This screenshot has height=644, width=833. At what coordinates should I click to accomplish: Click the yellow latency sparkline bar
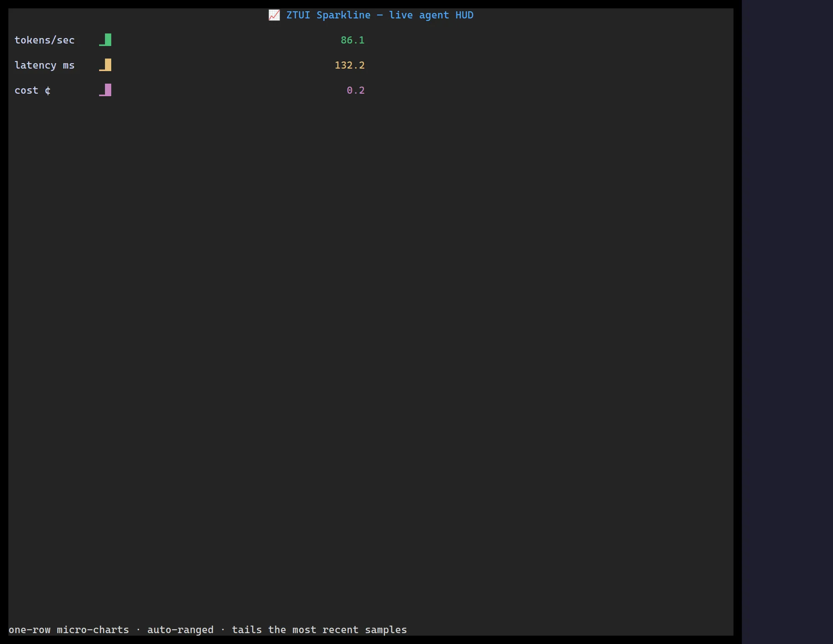coord(105,65)
